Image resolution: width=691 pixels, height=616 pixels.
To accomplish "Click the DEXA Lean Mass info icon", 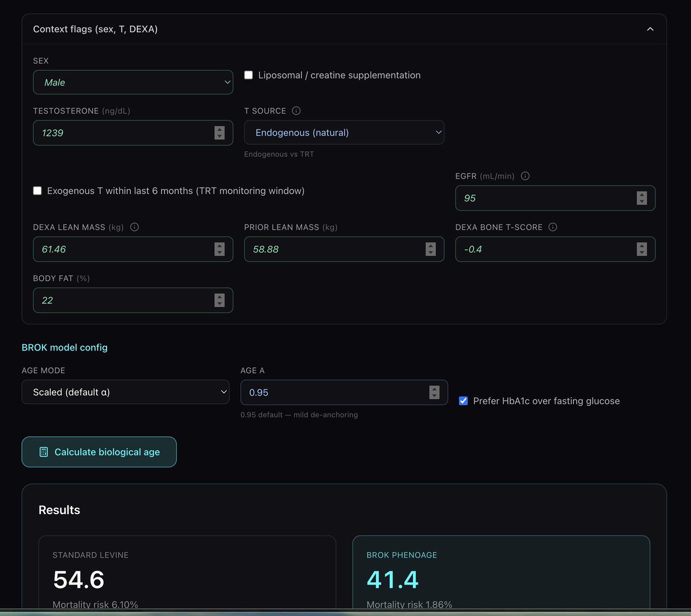I will point(135,227).
